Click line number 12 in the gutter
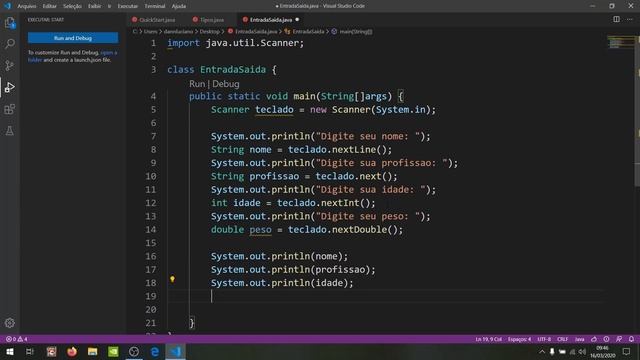The width and height of the screenshot is (640, 360). (x=151, y=203)
